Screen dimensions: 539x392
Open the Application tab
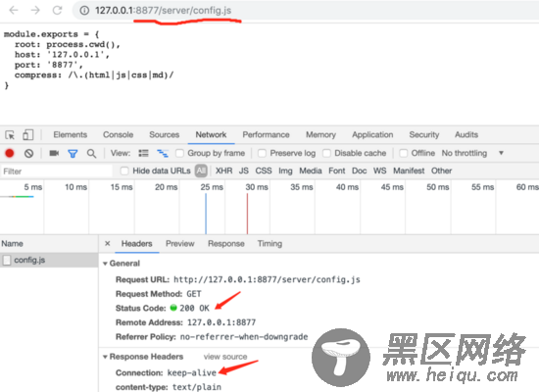tap(372, 135)
